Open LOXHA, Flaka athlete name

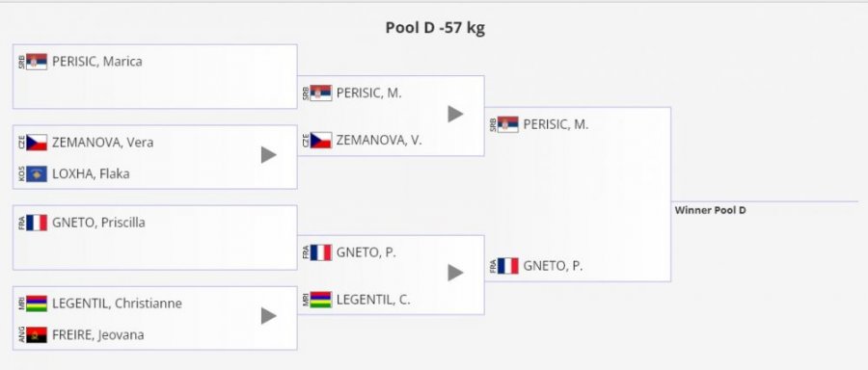coord(91,174)
